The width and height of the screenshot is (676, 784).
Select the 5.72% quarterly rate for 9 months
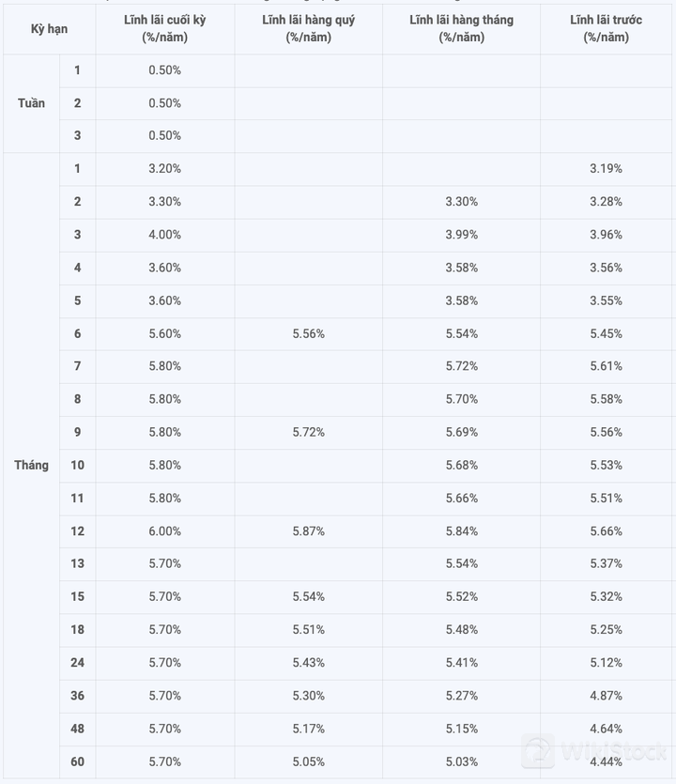(308, 432)
